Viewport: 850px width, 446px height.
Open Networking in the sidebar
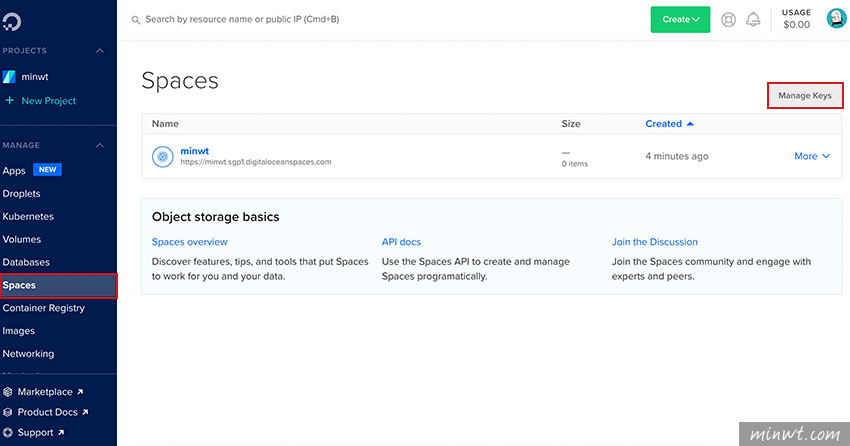click(28, 354)
